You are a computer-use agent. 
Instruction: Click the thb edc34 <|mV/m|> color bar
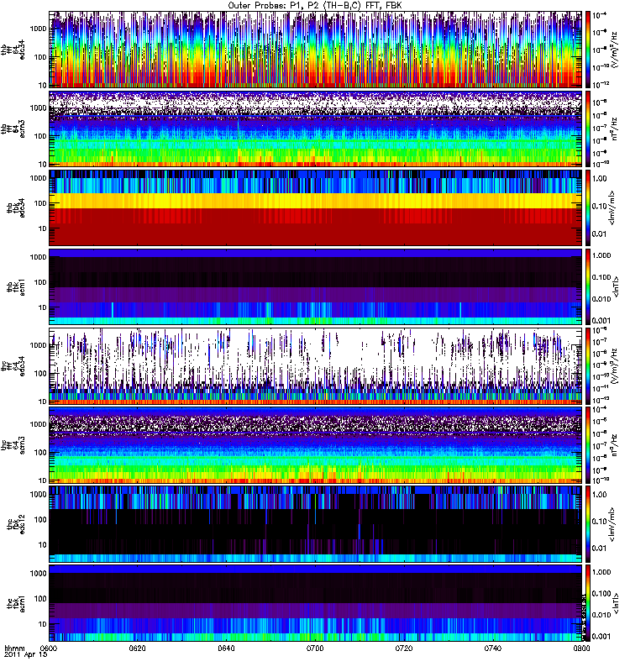(588, 207)
